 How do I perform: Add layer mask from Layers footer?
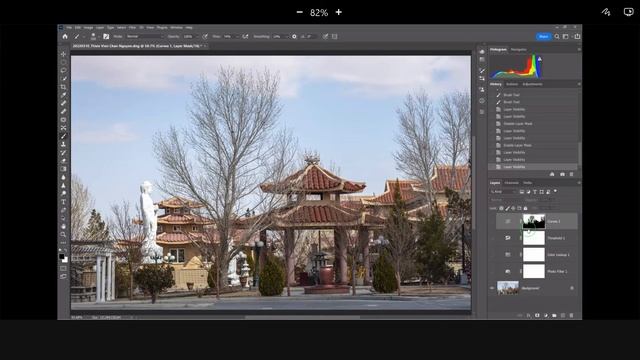(537, 316)
